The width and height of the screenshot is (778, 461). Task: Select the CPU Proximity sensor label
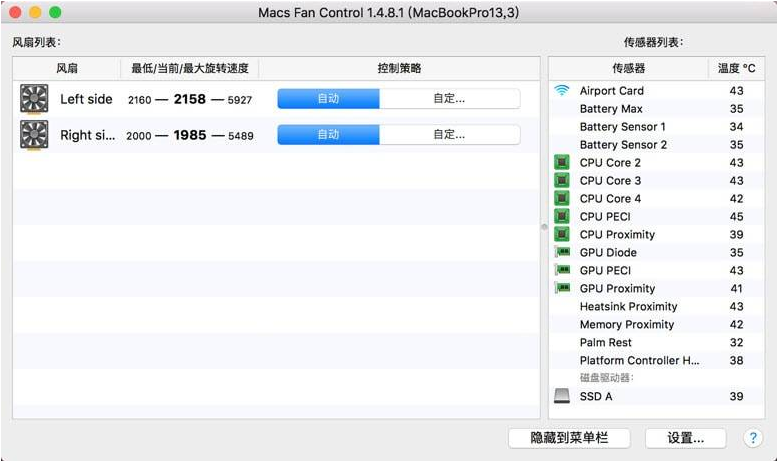[617, 234]
